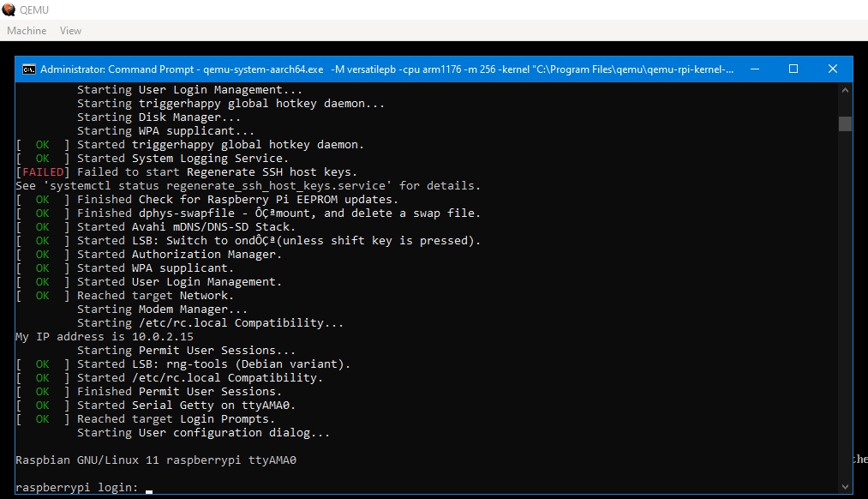Open the View menu in QEMU
868x499 pixels.
[x=70, y=31]
